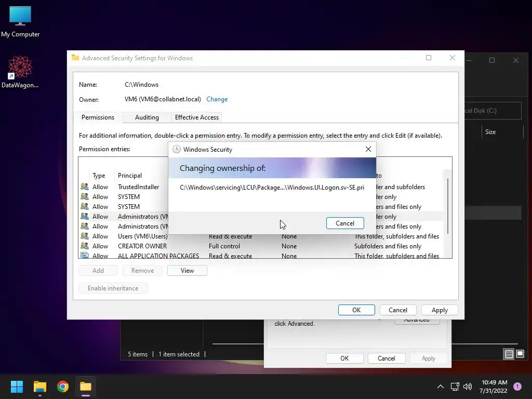Screen dimensions: 532x399
Task: Open the network status tray icon
Action: [455, 387]
